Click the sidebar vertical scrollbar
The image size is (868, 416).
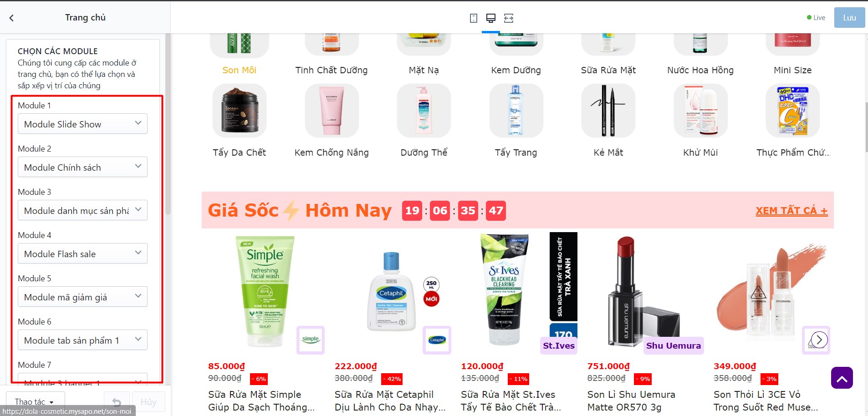pyautogui.click(x=168, y=123)
